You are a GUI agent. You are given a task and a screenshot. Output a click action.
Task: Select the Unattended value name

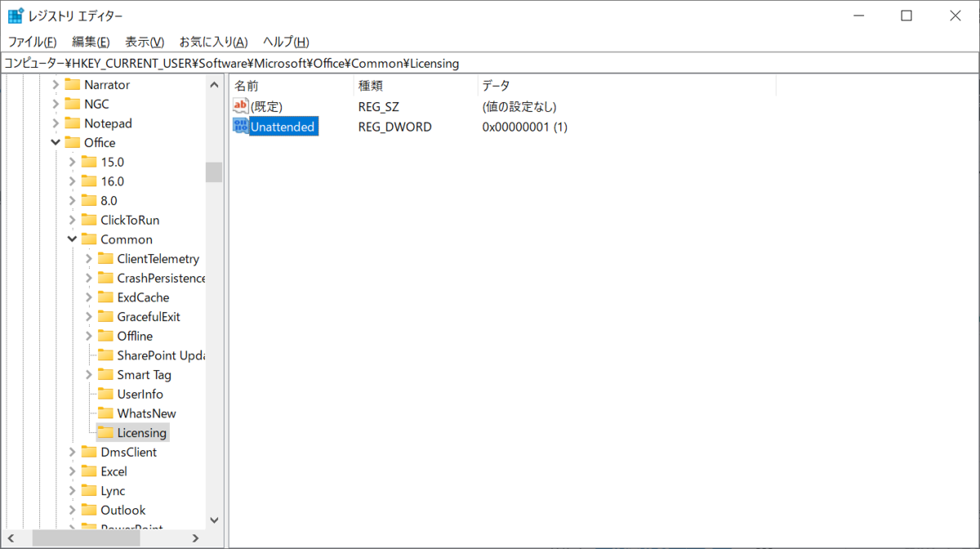(x=283, y=127)
